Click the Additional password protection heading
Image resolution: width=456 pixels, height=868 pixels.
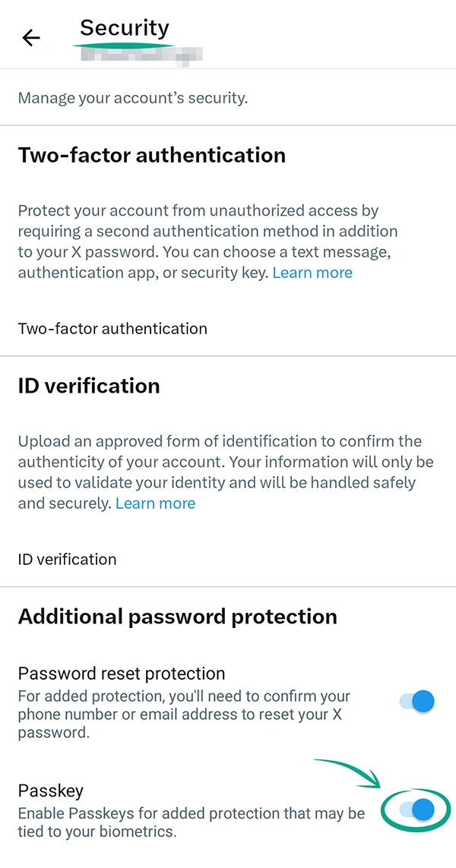point(178,617)
